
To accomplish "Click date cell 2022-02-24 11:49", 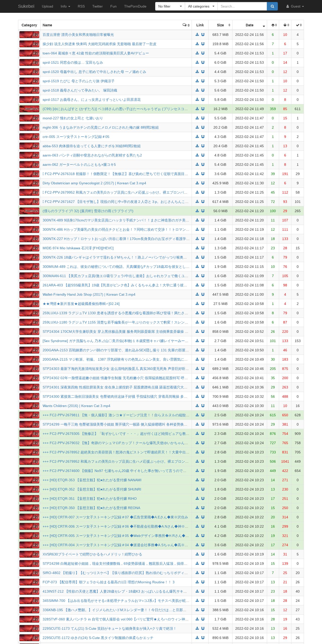I will point(250,109).
